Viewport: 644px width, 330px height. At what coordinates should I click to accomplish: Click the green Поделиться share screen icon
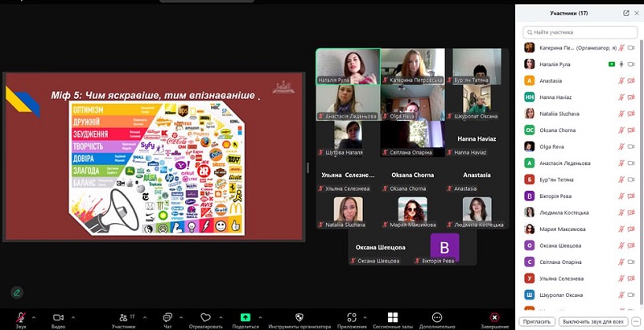click(246, 317)
